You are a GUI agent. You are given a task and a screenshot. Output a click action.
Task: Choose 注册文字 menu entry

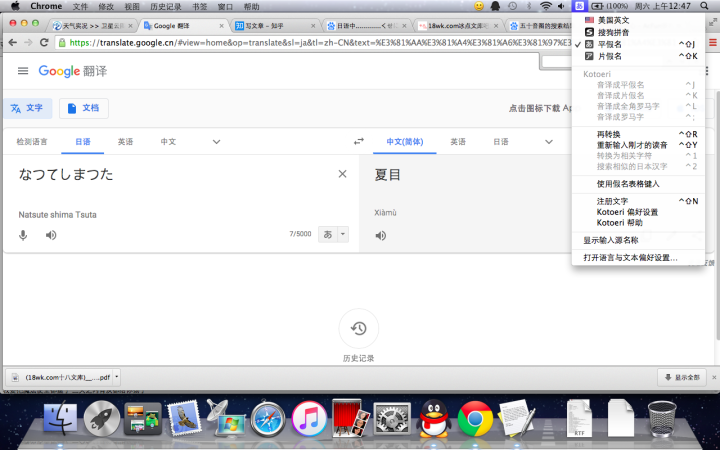click(638, 201)
